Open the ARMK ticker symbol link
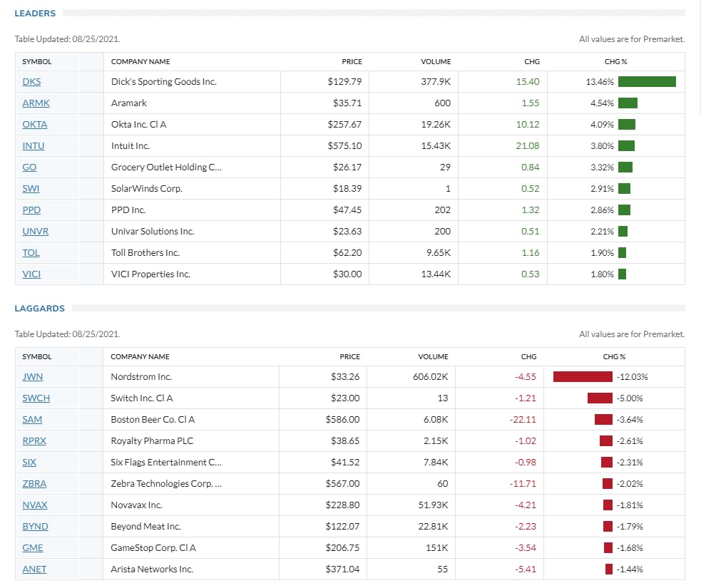Screen dimensions: 701x588 (x=36, y=103)
